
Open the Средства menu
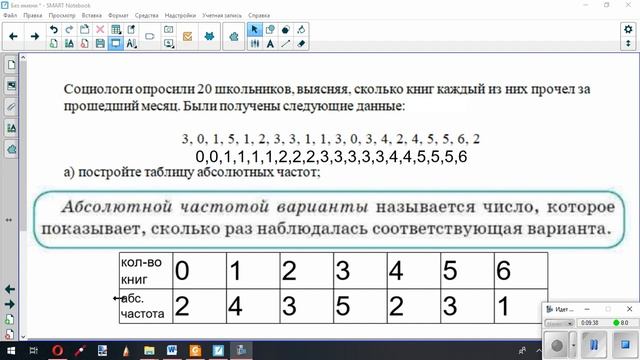(x=147, y=16)
